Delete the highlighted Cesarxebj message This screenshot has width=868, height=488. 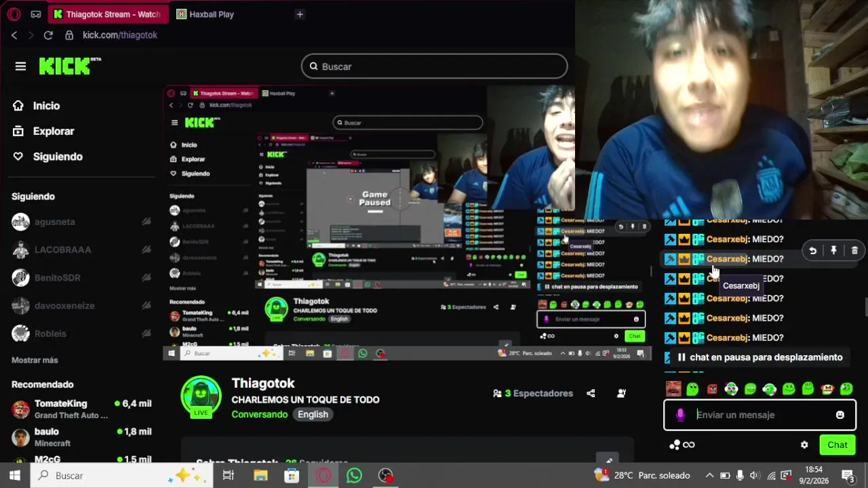854,251
